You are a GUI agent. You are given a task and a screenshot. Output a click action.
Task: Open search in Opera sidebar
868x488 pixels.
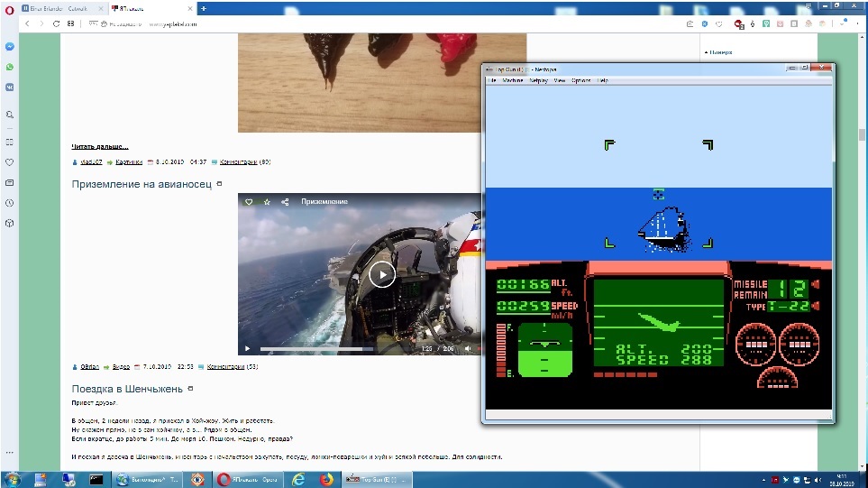[x=9, y=115]
